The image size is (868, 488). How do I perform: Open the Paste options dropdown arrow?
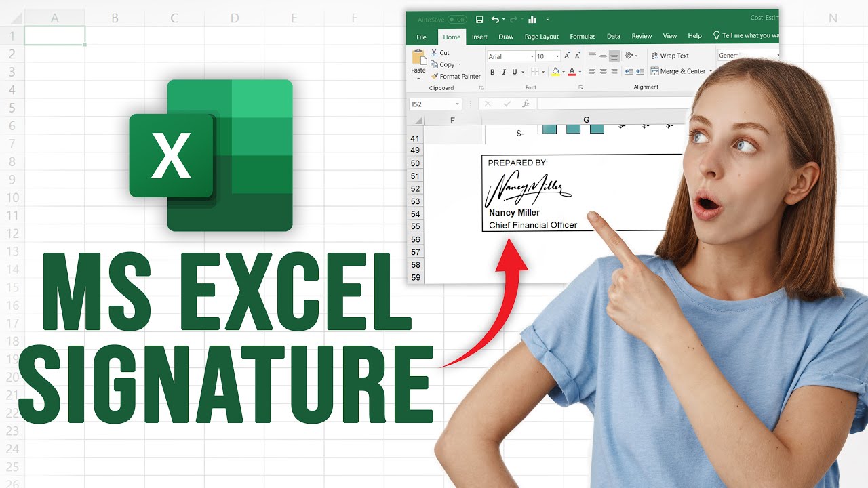click(x=418, y=78)
